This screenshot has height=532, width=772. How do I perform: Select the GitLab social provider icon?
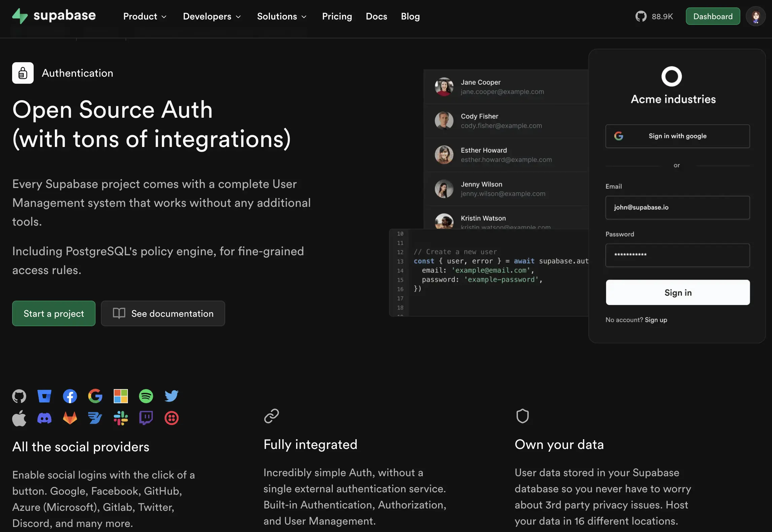coord(70,418)
